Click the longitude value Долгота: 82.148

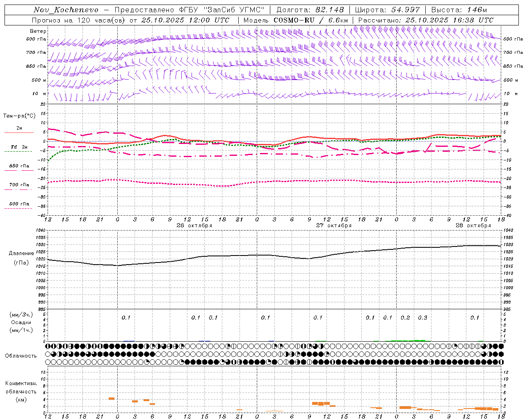click(x=310, y=10)
